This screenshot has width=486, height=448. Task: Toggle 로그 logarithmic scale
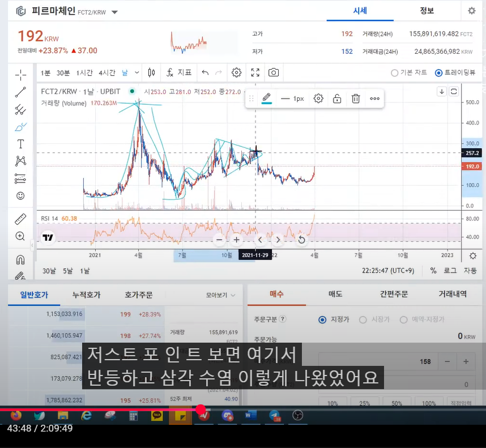pos(450,271)
